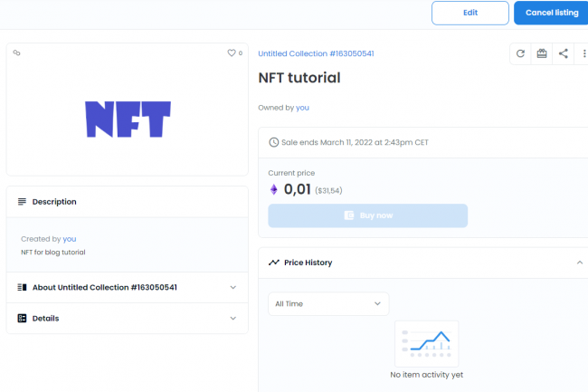Click the Cancel listing button
The width and height of the screenshot is (588, 392).
pyautogui.click(x=551, y=13)
